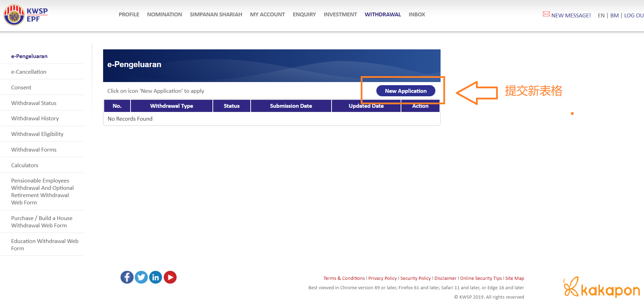
Task: Switch language to BM
Action: click(x=614, y=15)
